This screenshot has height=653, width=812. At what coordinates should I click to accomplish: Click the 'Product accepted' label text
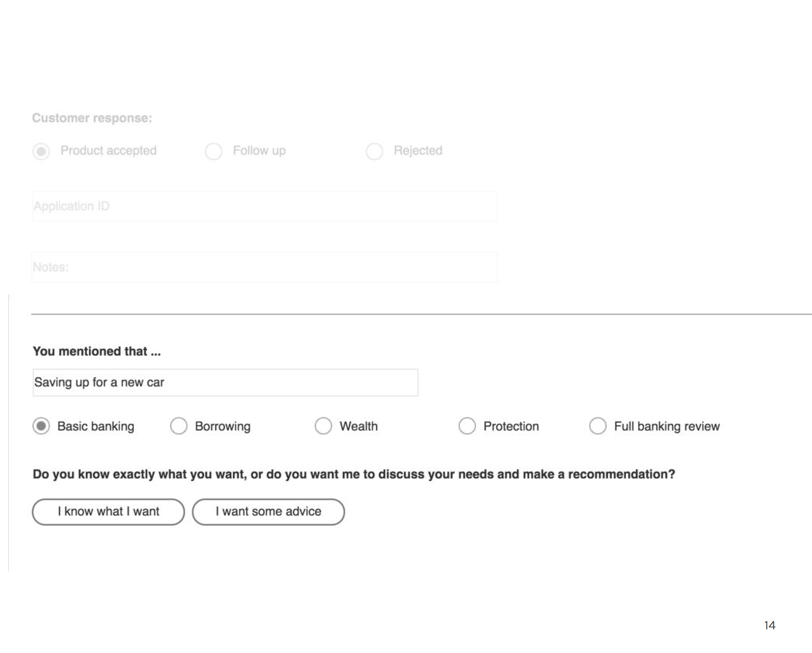108,150
